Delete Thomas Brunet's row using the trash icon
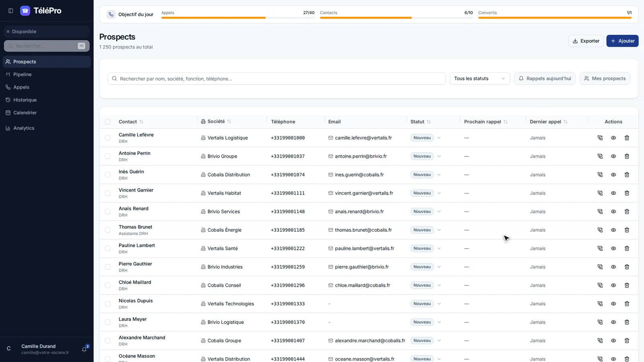The width and height of the screenshot is (644, 362). tap(627, 230)
